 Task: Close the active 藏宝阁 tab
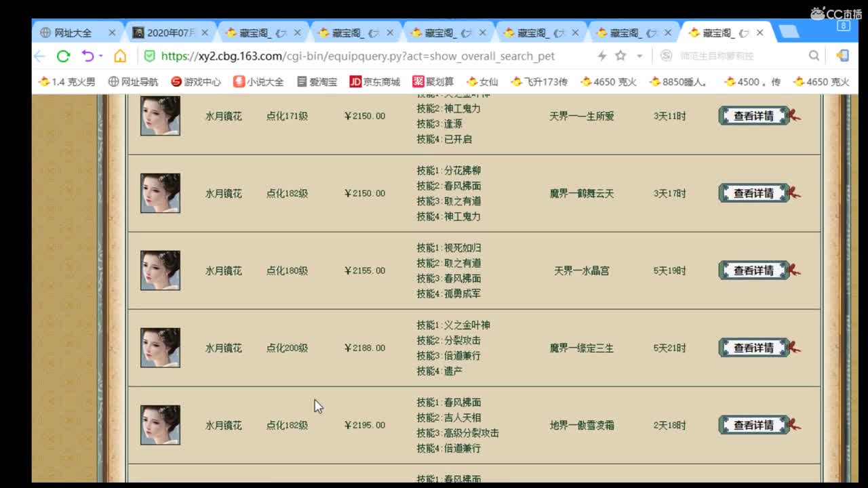pos(759,33)
